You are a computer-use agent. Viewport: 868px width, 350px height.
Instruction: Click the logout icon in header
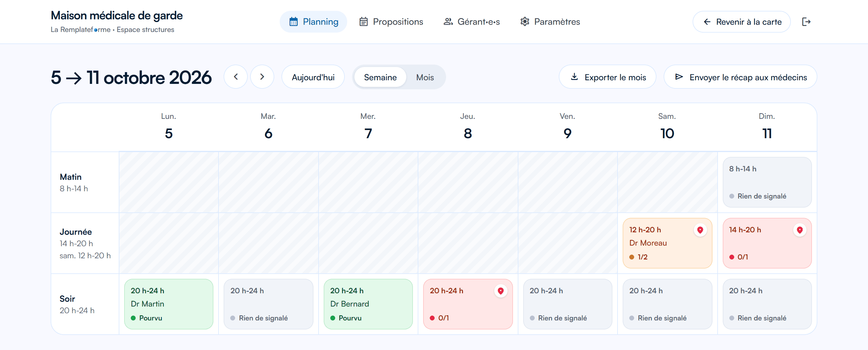806,22
